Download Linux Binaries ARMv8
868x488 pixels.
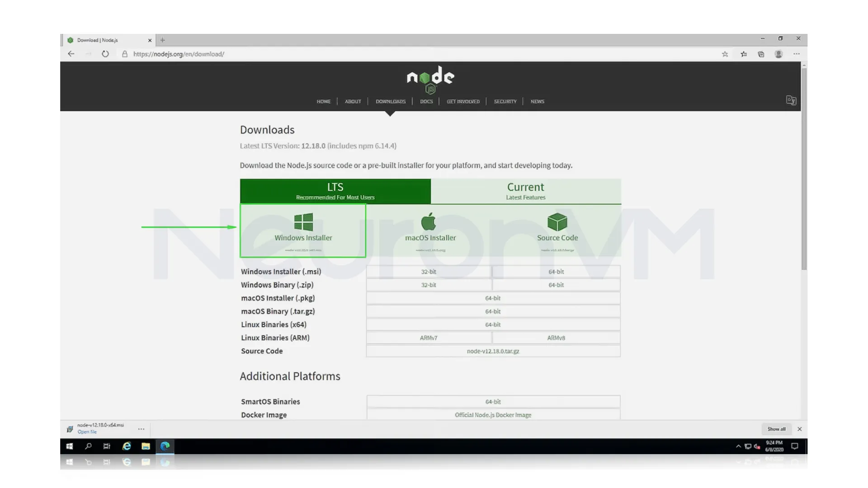[556, 338]
